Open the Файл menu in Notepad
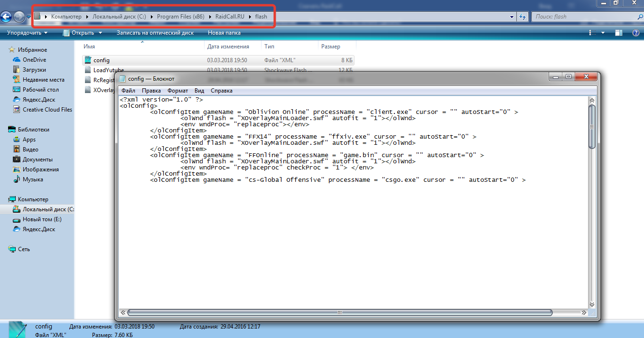This screenshot has height=338, width=644. (128, 91)
